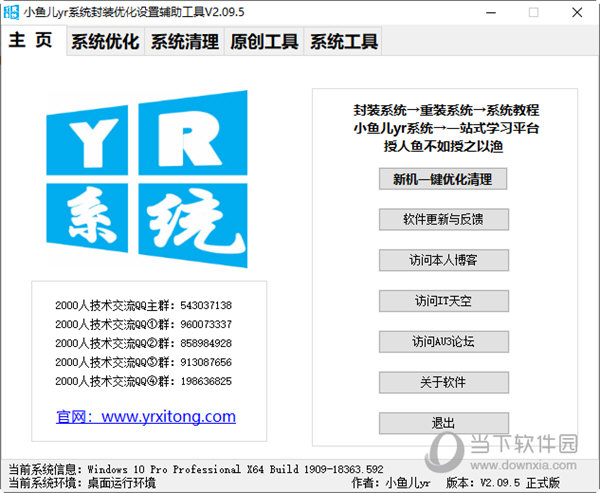This screenshot has height=493, width=600.
Task: Click the 小鱼儿yr系统→一站式学习平台 line
Action: pos(446,128)
